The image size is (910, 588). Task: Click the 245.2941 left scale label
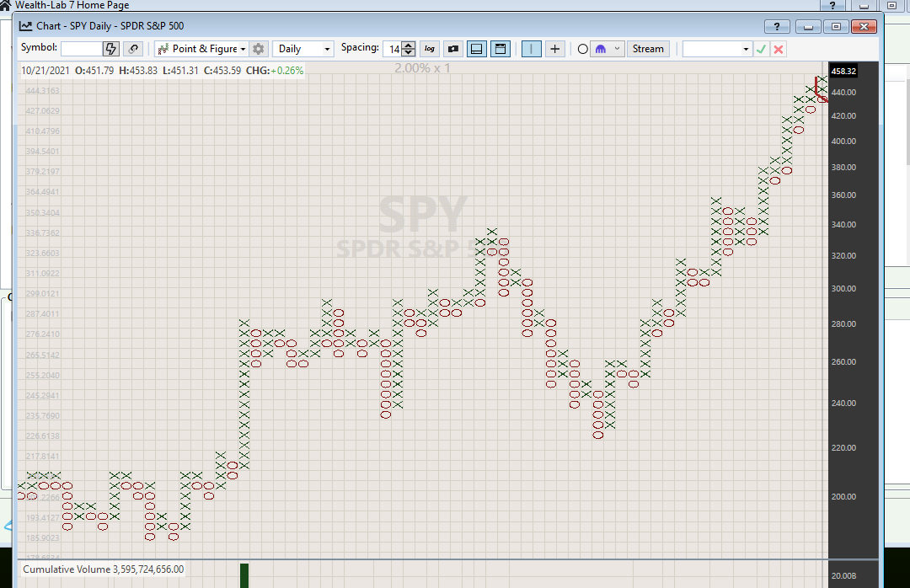(x=42, y=395)
